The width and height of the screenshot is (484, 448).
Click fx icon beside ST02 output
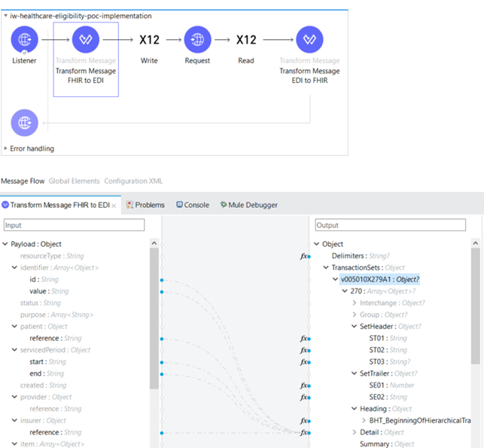(304, 350)
